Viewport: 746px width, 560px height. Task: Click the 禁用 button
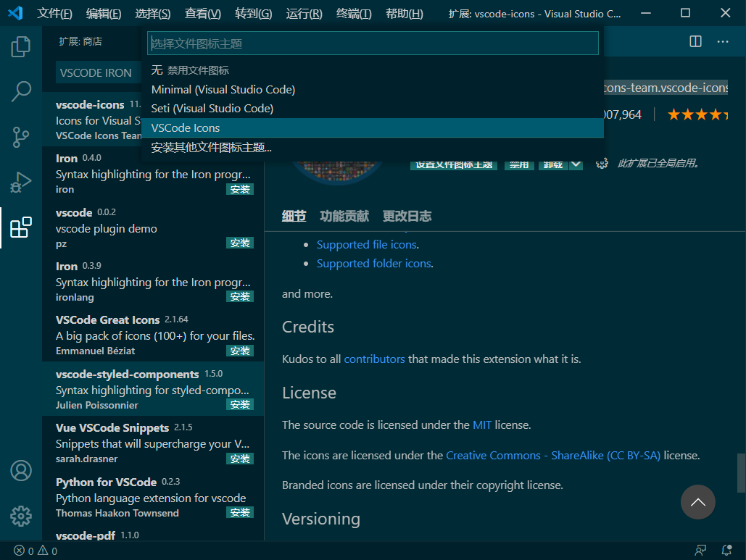pyautogui.click(x=519, y=164)
